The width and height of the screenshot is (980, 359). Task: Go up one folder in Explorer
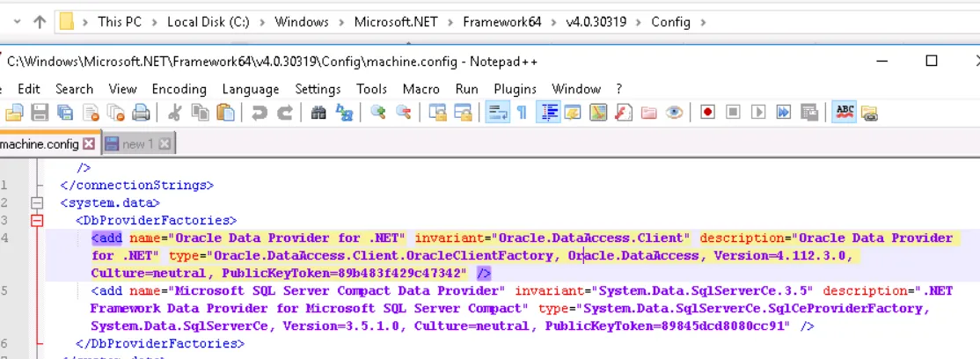point(40,22)
